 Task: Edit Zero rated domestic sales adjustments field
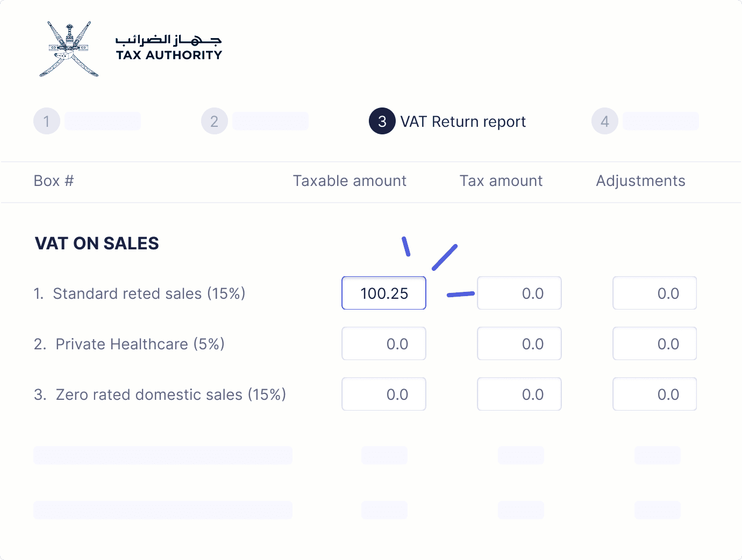pos(655,394)
